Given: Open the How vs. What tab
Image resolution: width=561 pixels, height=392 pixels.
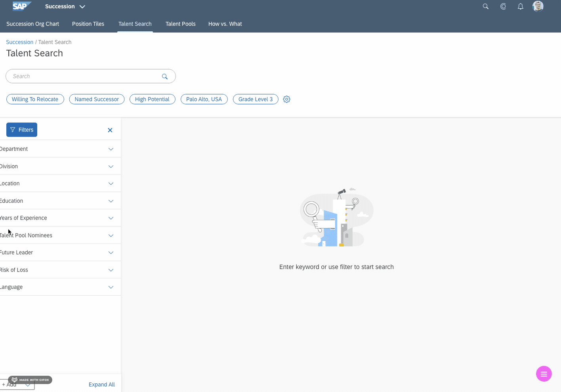Looking at the screenshot, I should click(x=225, y=24).
